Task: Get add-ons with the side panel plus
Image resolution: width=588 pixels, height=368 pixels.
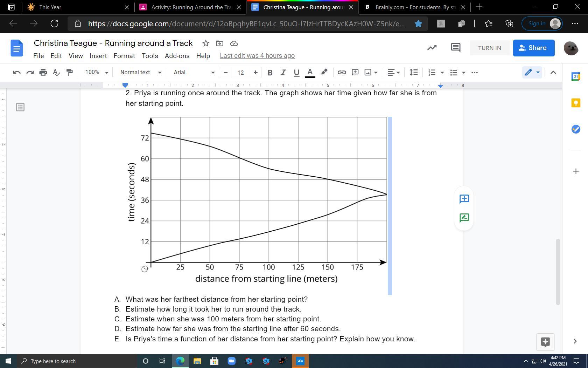Action: point(576,171)
